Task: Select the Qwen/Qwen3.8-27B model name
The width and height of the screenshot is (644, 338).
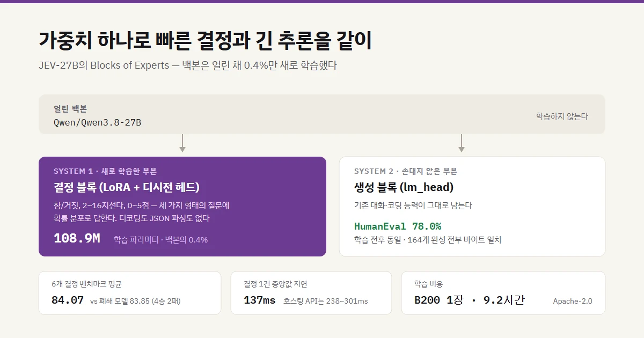Action: pyautogui.click(x=97, y=122)
